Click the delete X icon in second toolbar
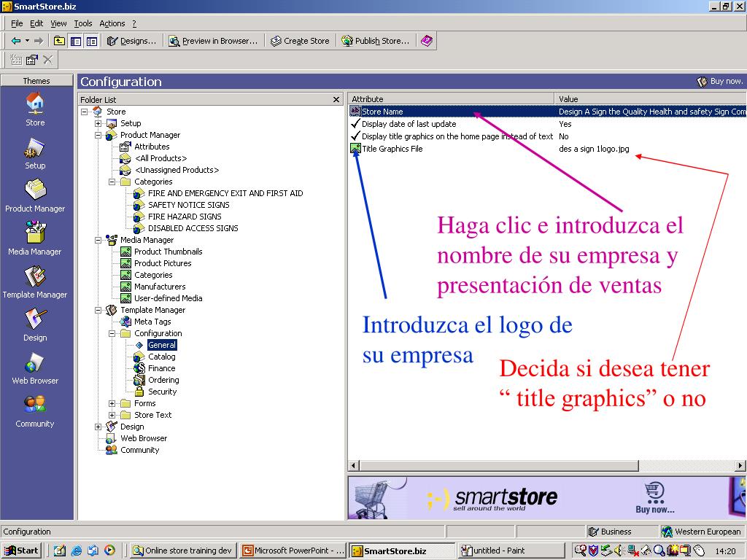Screen dimensions: 747x560 click(47, 60)
